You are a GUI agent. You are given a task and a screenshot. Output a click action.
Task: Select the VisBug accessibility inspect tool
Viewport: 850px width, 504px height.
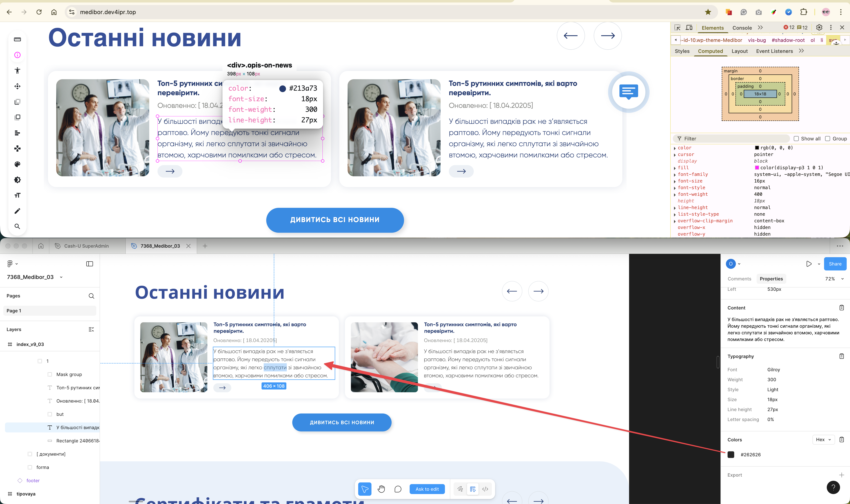17,71
